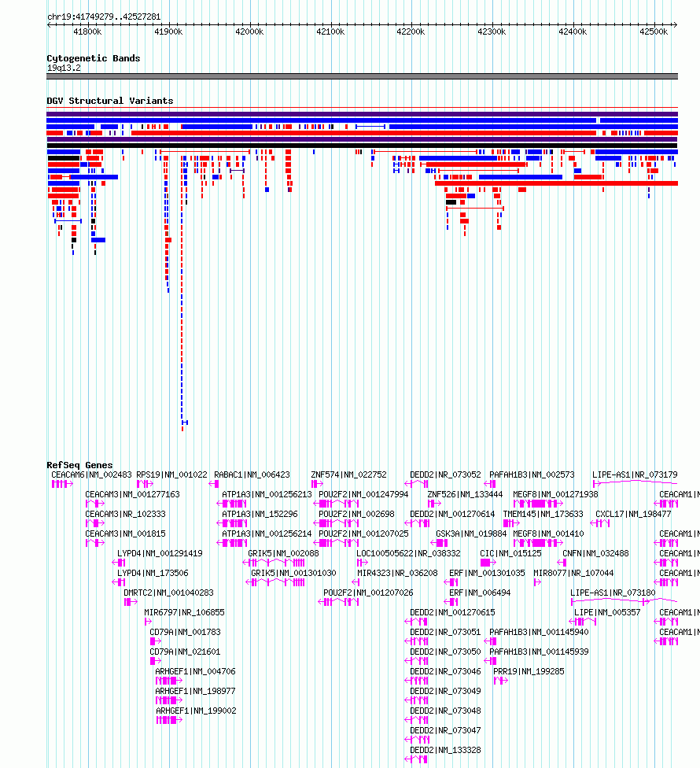Click the 42300k ruler position label

point(492,31)
